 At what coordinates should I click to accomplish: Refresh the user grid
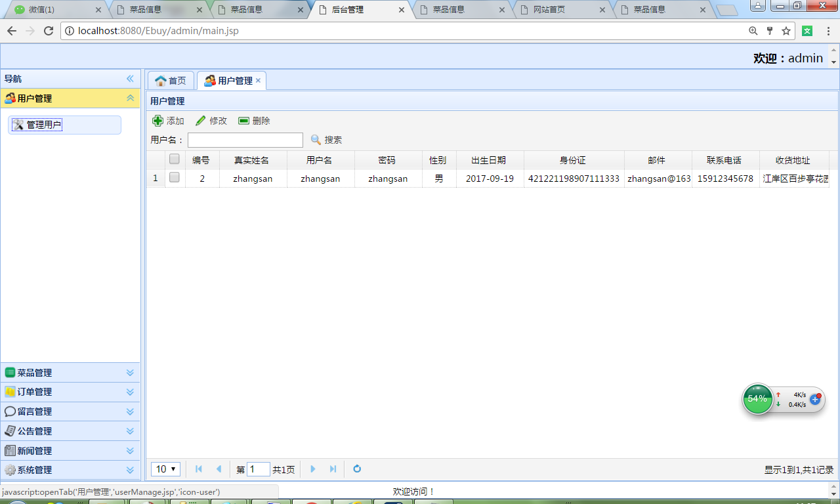357,469
